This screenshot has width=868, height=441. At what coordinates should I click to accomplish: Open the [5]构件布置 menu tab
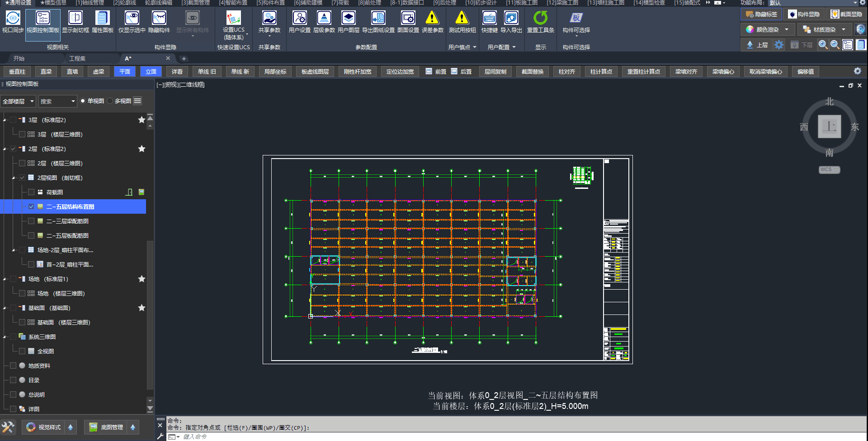pos(270,3)
